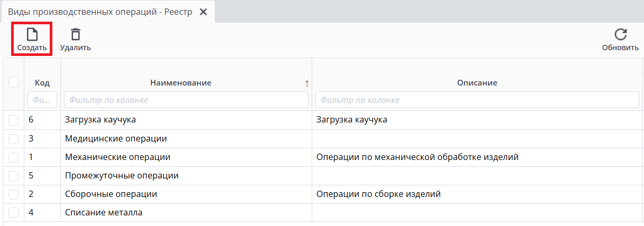Toggle the select-all checkbox in header
Screen dimensions: 644x226
pos(14,82)
